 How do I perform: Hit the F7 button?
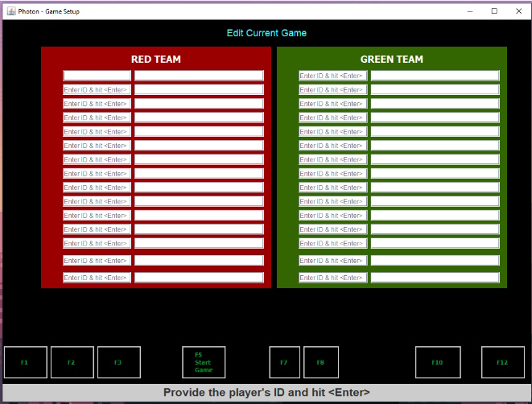(x=284, y=362)
